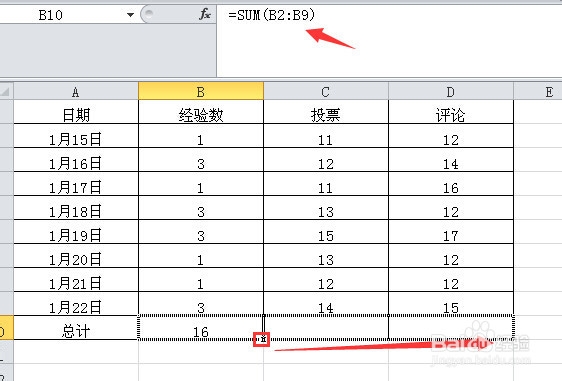Image resolution: width=562 pixels, height=381 pixels.
Task: Select 经验数 value in 1月19日 row
Action: (x=201, y=232)
